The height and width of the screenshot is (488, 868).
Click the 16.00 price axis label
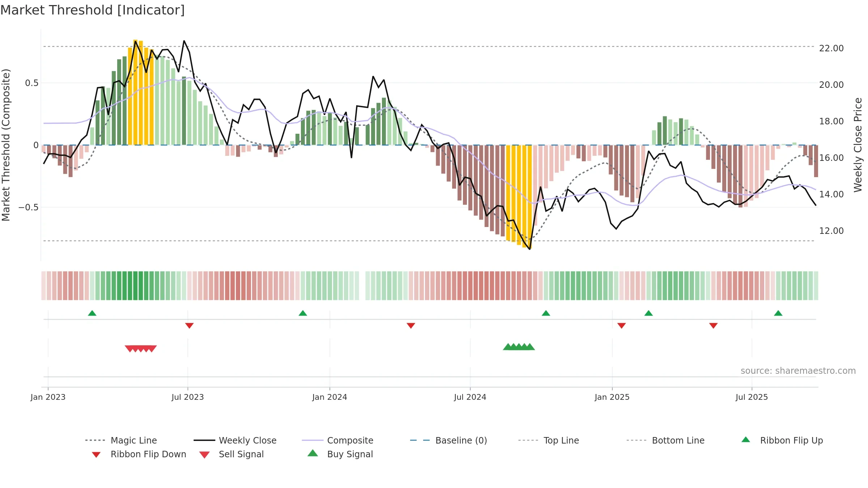click(x=831, y=158)
